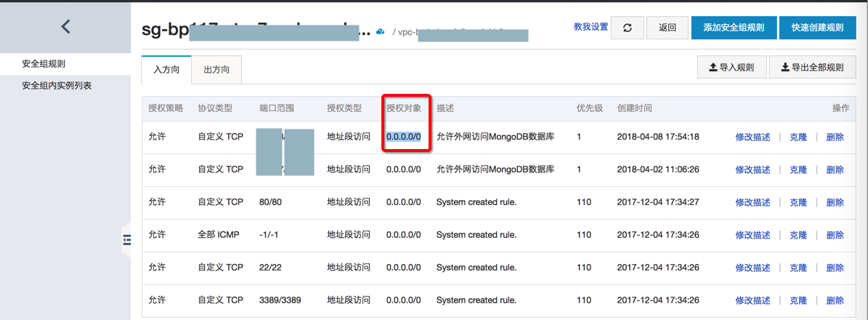This screenshot has width=868, height=320.
Task: Click 删除 for the 全部 ICMP rule
Action: pos(835,235)
